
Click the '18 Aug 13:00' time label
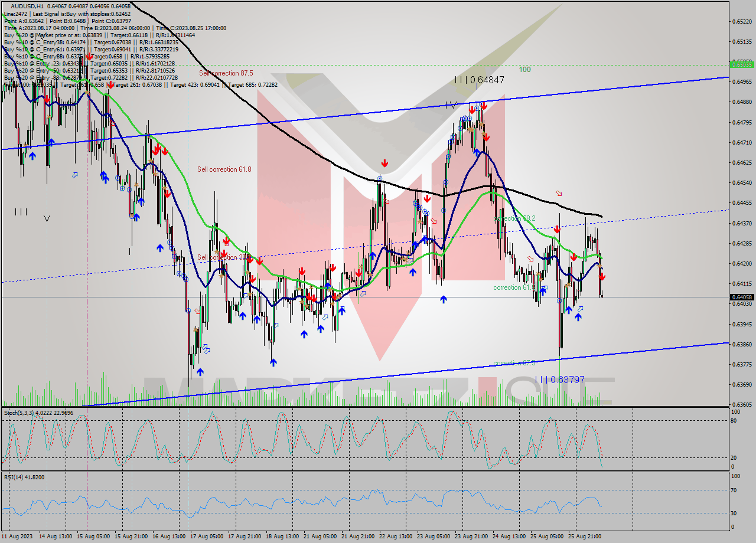[x=283, y=537]
